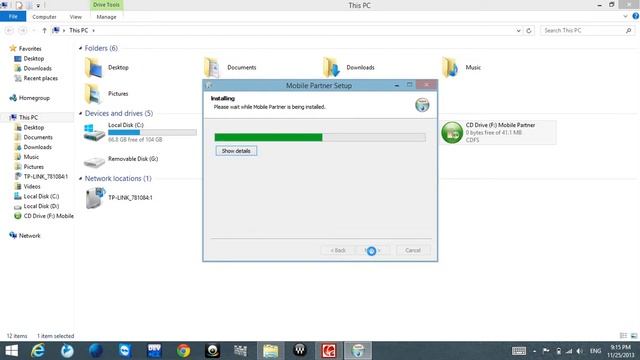Click the Drive Tools contextual tab
The image size is (640, 360).
coord(107,5)
